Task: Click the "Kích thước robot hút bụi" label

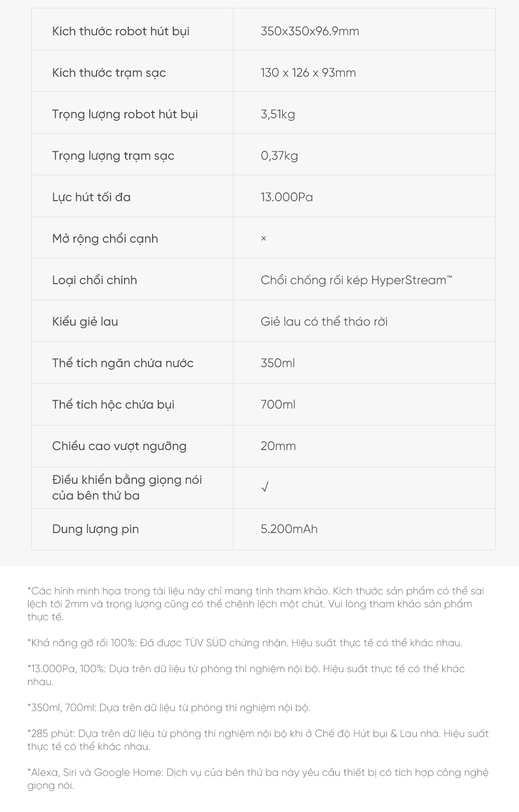Action: tap(120, 31)
